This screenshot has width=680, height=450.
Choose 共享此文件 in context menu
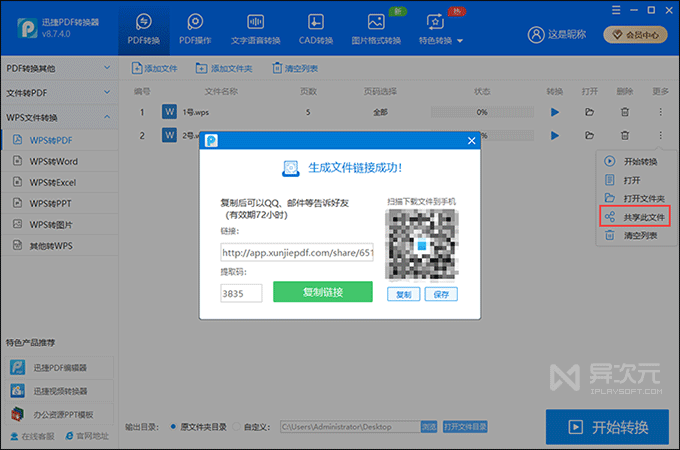[x=635, y=217]
